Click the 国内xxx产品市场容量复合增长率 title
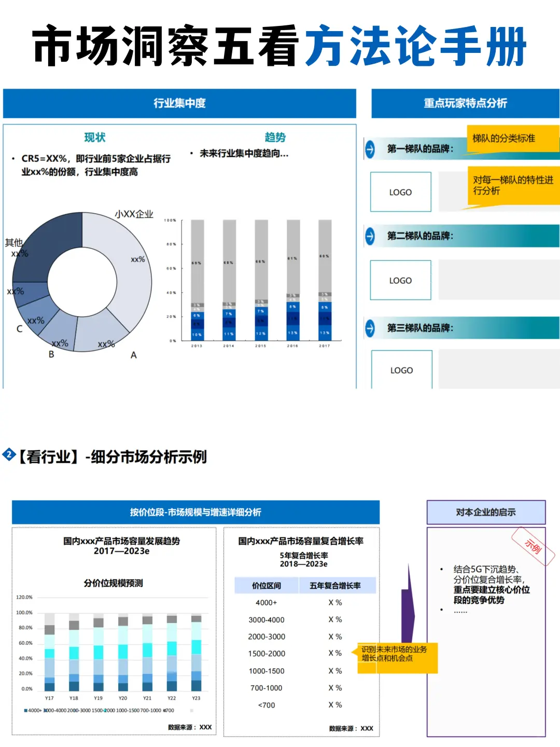This screenshot has width=560, height=747. (301, 541)
